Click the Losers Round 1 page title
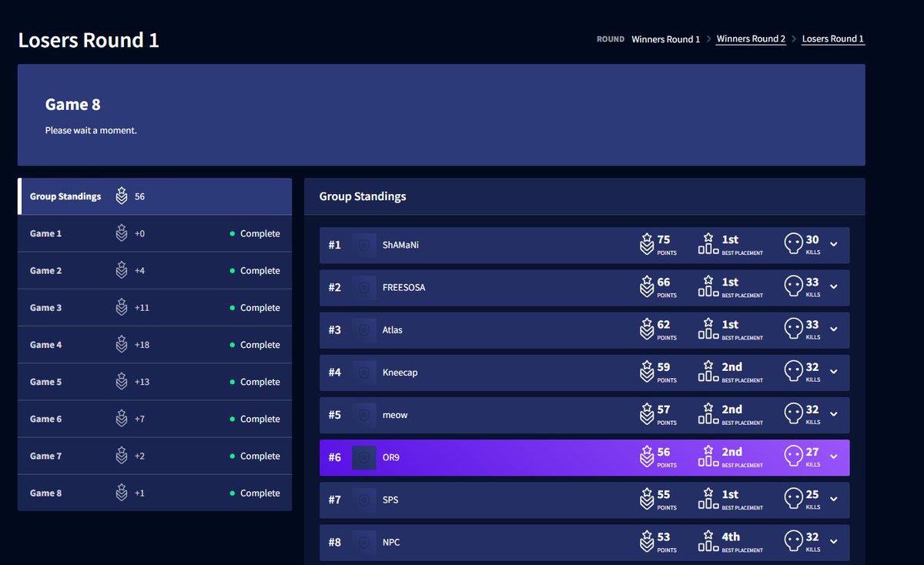The image size is (924, 565). [x=89, y=40]
